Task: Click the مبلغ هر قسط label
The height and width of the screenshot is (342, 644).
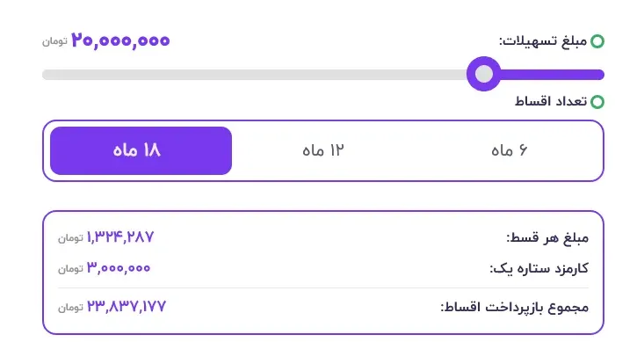Action: 547,237
